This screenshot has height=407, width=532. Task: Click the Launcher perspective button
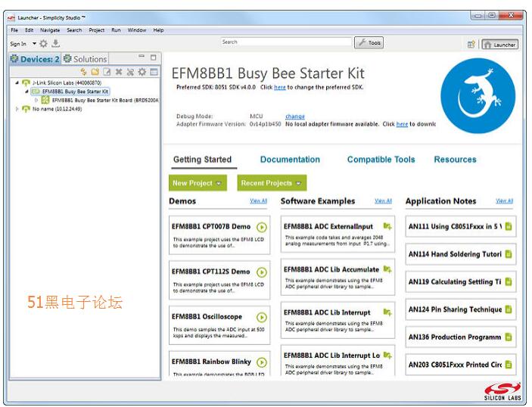(500, 45)
